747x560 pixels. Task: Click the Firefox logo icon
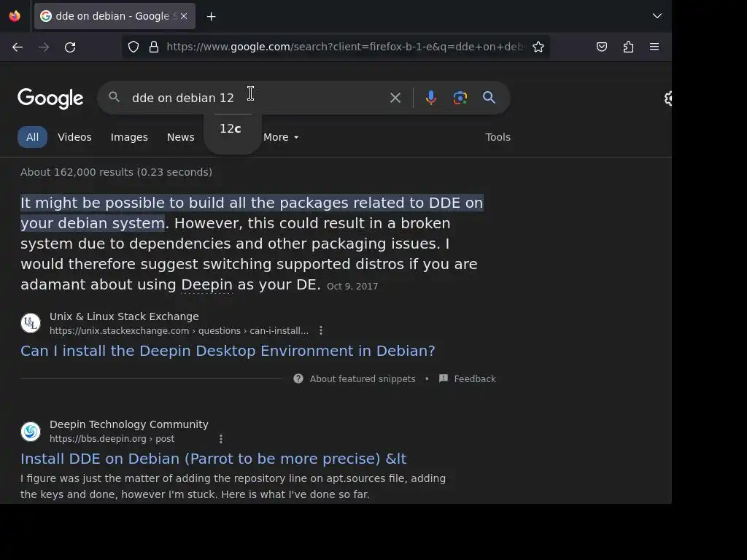[15, 16]
